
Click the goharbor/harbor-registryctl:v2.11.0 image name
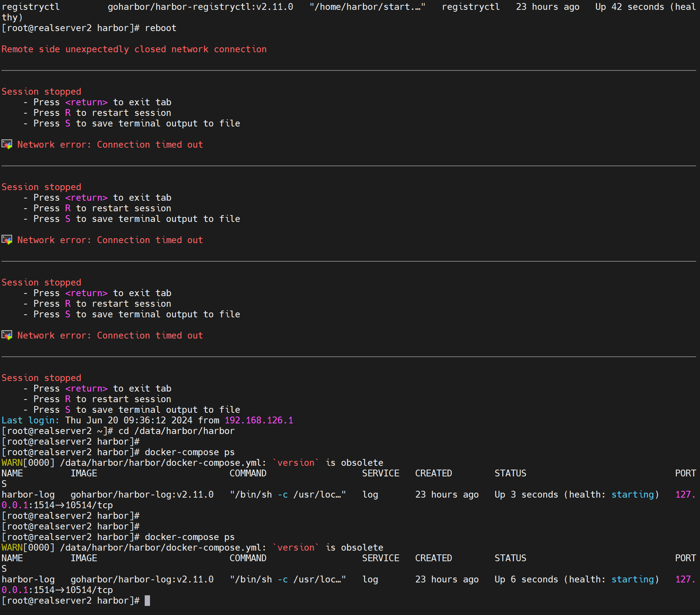coord(200,7)
